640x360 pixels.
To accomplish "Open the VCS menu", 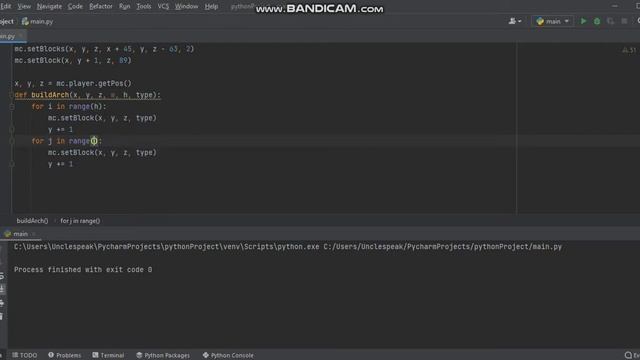I will tap(163, 7).
